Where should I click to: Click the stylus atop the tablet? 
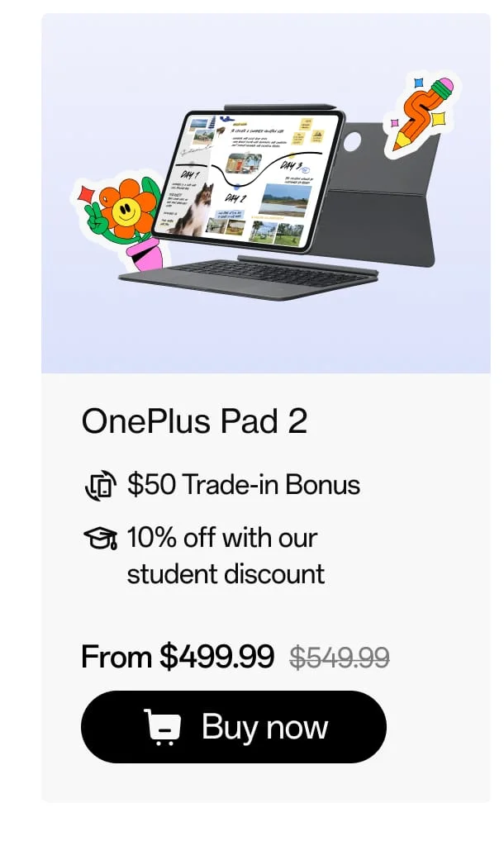pos(280,107)
